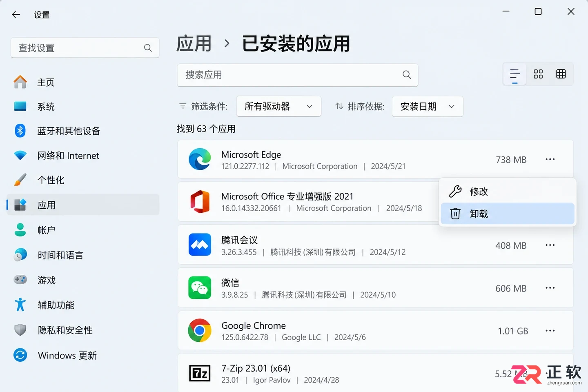Open 辅助功能 settings
588x392 pixels.
click(83, 305)
